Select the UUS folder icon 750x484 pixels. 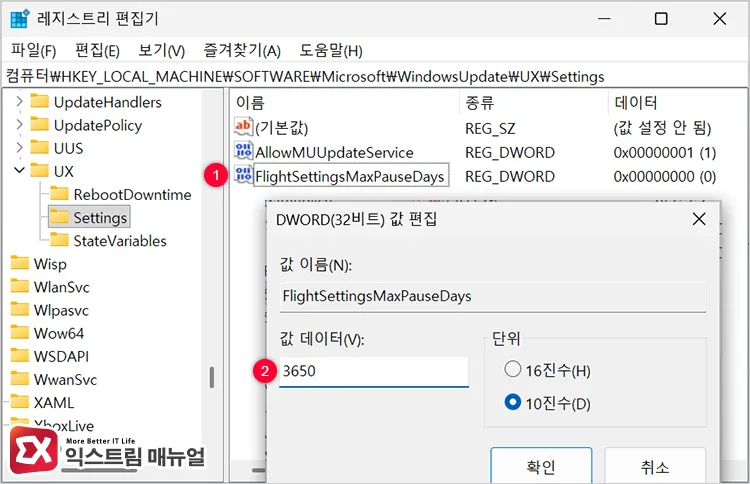pos(39,147)
